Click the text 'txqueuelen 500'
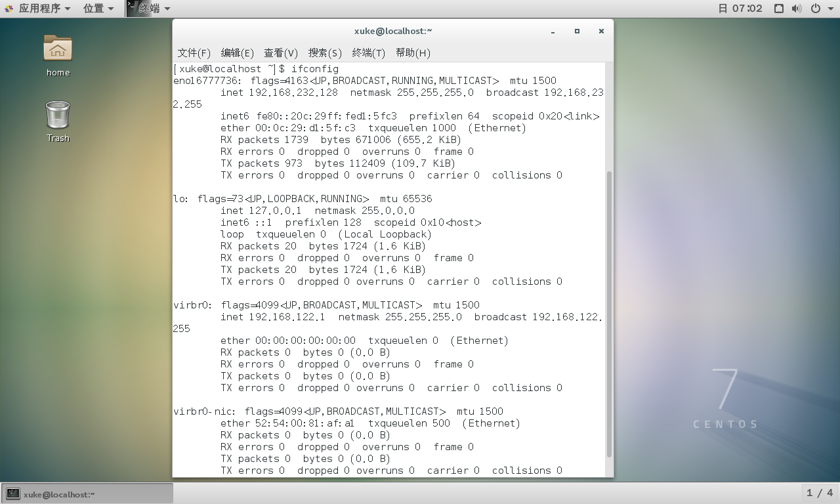This screenshot has height=504, width=840. click(x=409, y=423)
